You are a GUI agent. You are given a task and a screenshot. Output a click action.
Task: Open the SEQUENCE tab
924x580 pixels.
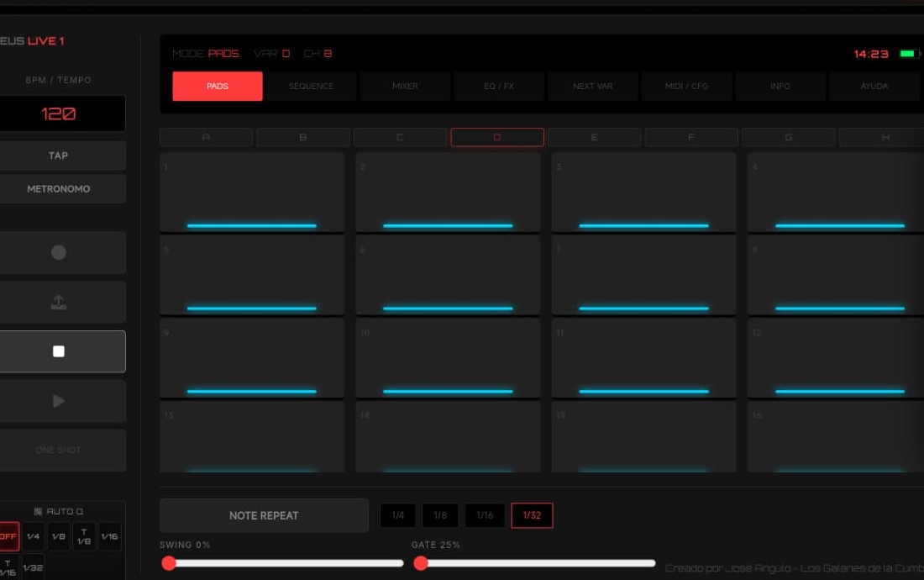click(311, 86)
